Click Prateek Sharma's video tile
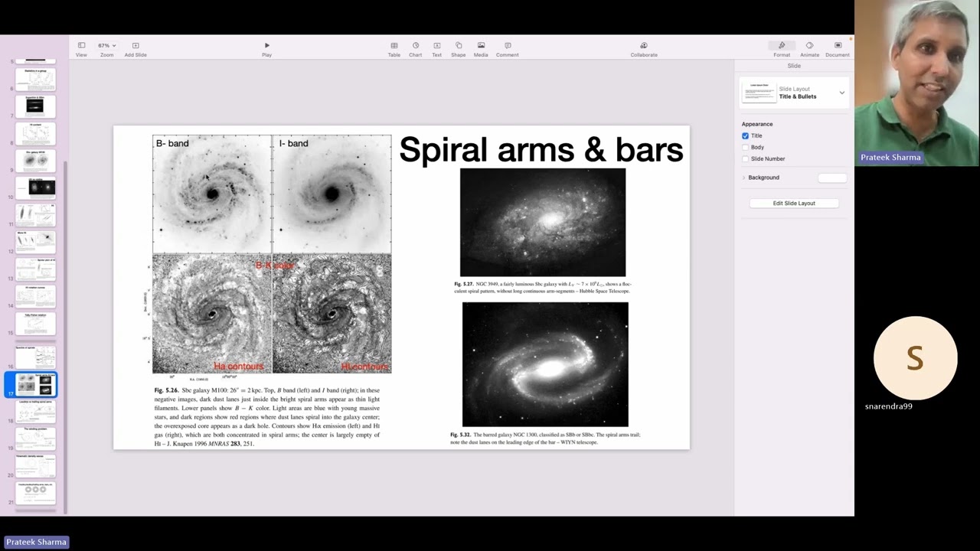 tap(917, 83)
